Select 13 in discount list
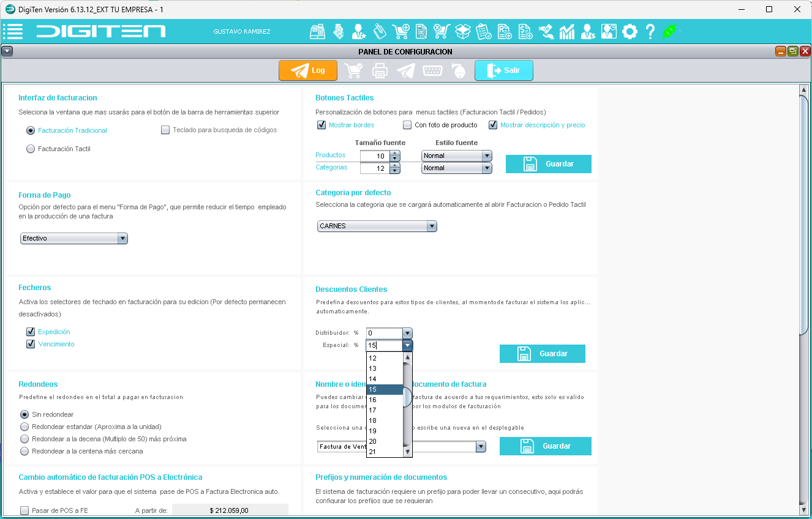 point(385,368)
